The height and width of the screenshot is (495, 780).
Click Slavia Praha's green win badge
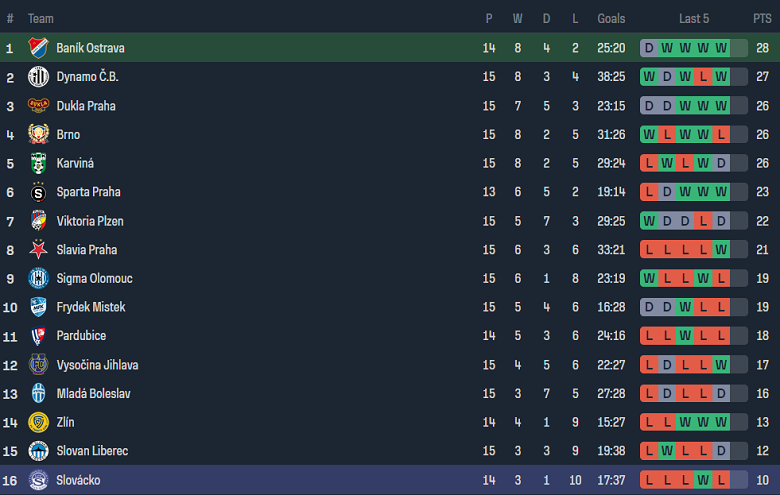[721, 250]
